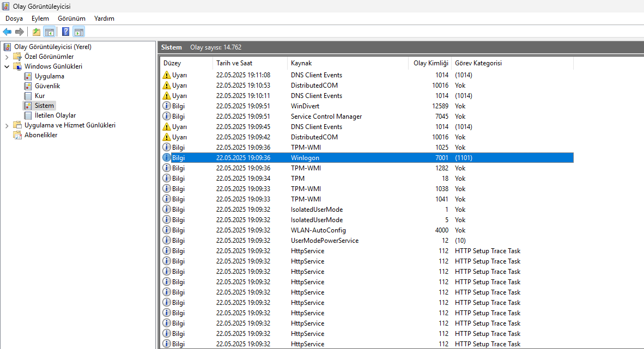
Task: Select Özel Görünümler in tree
Action: (x=49, y=57)
